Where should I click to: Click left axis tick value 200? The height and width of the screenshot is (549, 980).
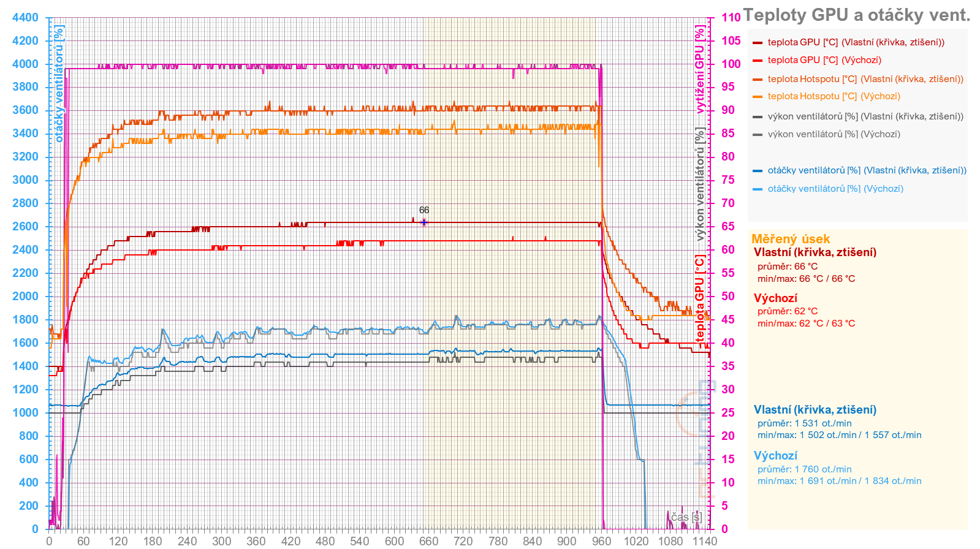coord(28,506)
